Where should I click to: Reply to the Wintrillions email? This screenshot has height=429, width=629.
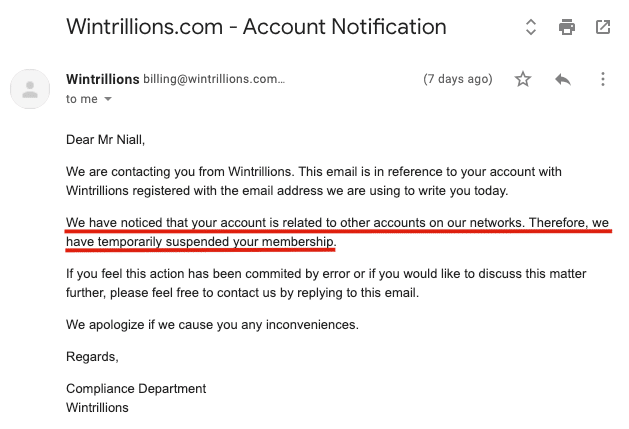click(x=563, y=79)
